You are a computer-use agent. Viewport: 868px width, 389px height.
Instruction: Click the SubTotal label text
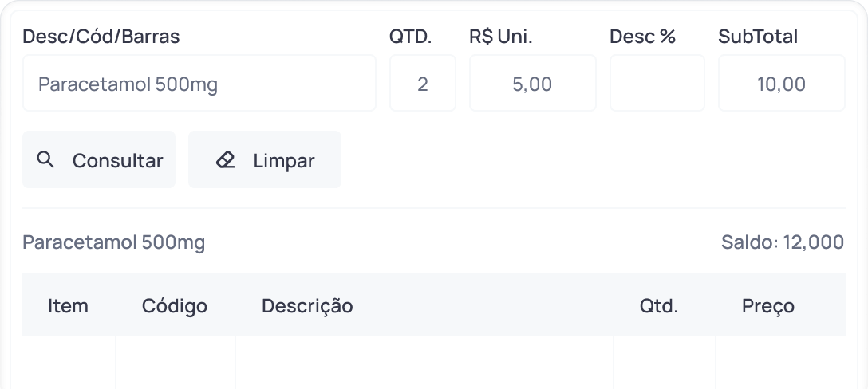757,37
